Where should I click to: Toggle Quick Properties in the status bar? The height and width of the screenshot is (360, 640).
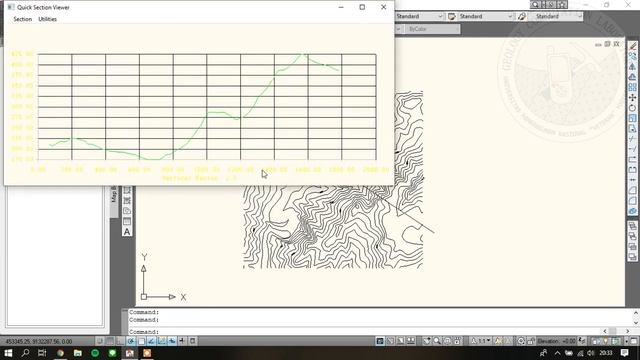(192, 341)
